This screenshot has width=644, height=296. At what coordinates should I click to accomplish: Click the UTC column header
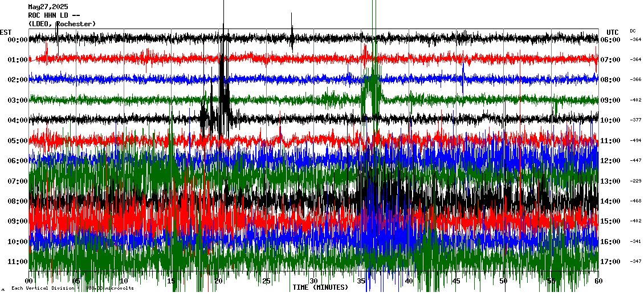pos(613,32)
